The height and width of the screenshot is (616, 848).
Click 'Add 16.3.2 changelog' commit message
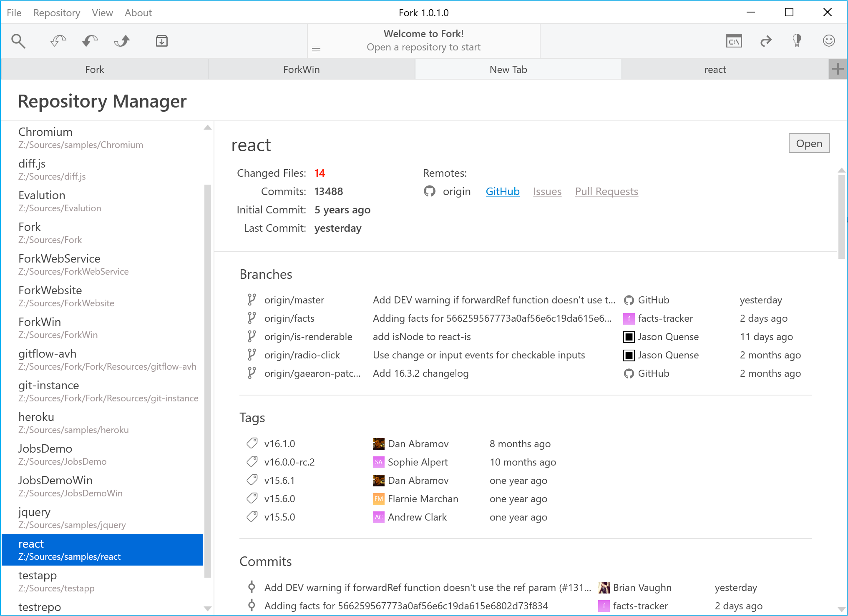pos(420,373)
